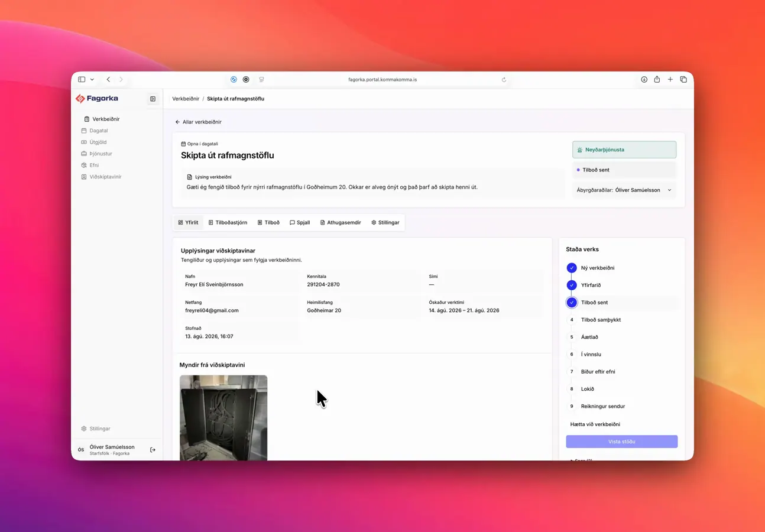Click the Upplýsingar viðskiptavinar heading

(218, 251)
